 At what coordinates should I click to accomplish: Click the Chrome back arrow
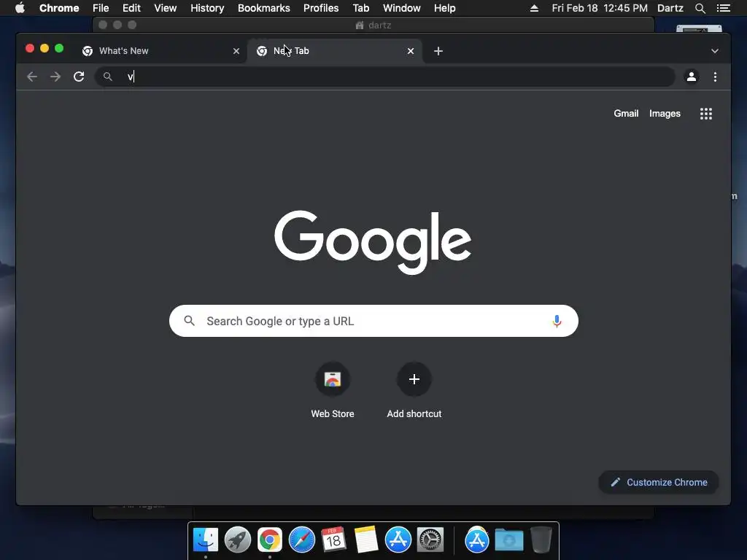tap(32, 77)
